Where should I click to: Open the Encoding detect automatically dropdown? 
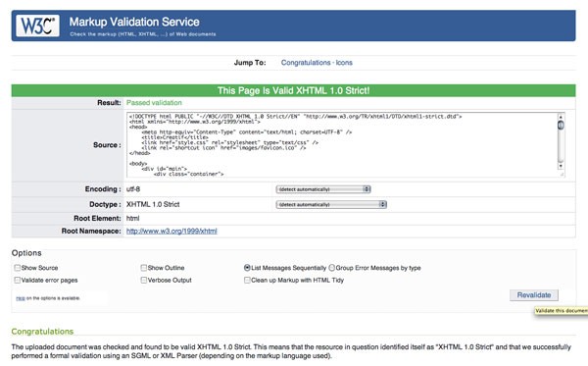(323, 189)
